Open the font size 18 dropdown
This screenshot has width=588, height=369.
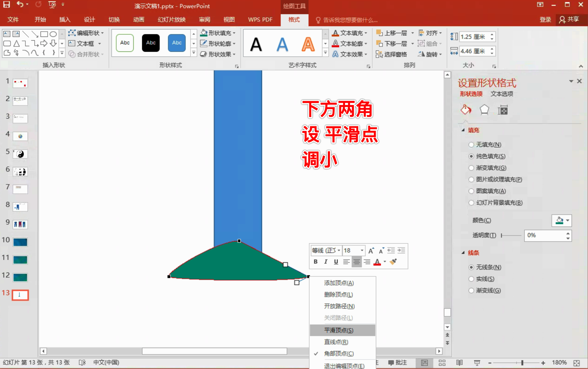(362, 250)
